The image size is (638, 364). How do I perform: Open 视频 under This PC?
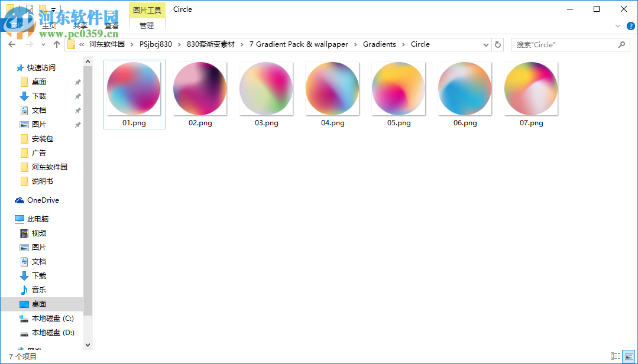[39, 233]
